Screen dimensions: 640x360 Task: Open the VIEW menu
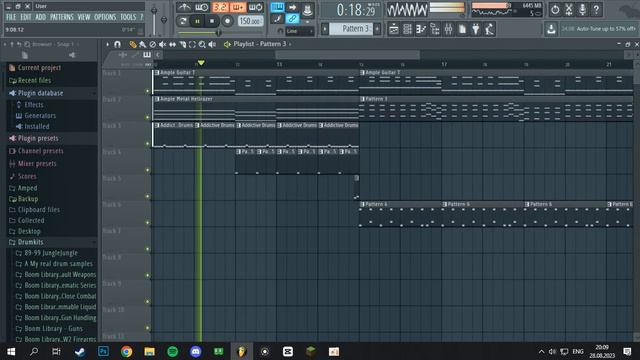pos(84,17)
